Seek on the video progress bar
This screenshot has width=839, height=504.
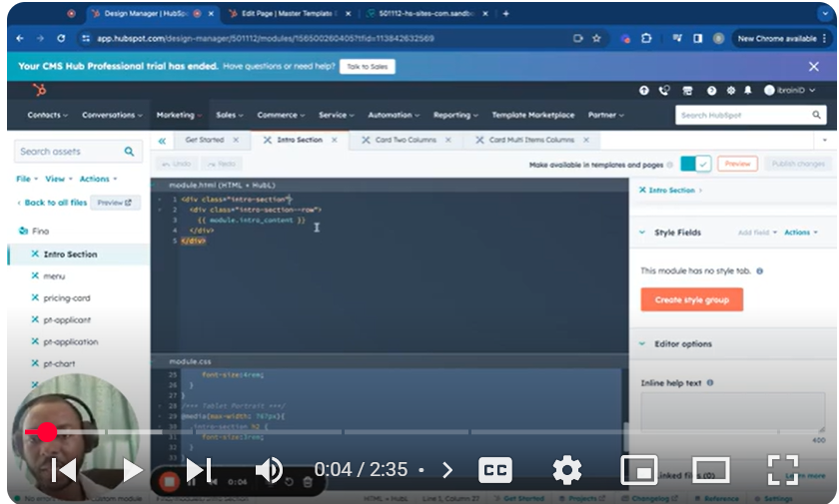pos(419,432)
